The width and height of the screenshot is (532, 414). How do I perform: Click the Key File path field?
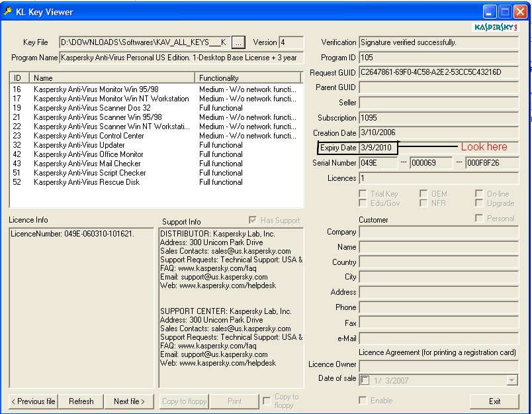(144, 42)
